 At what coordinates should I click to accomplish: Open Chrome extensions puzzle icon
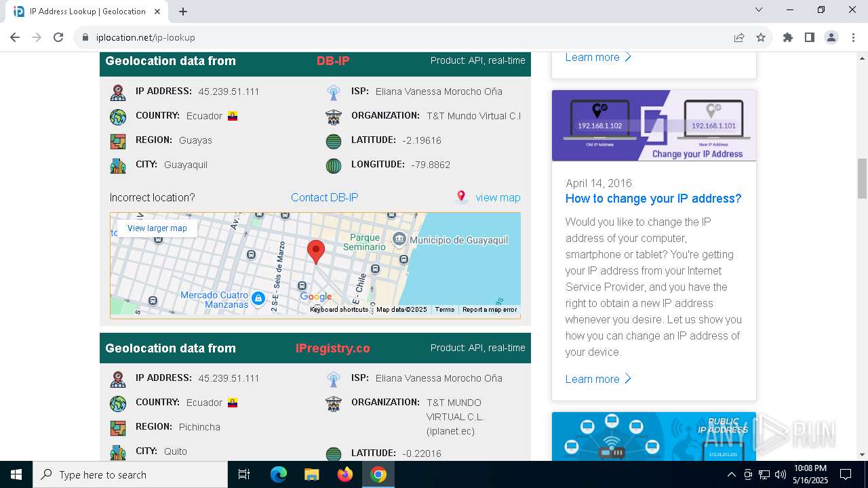tap(788, 37)
